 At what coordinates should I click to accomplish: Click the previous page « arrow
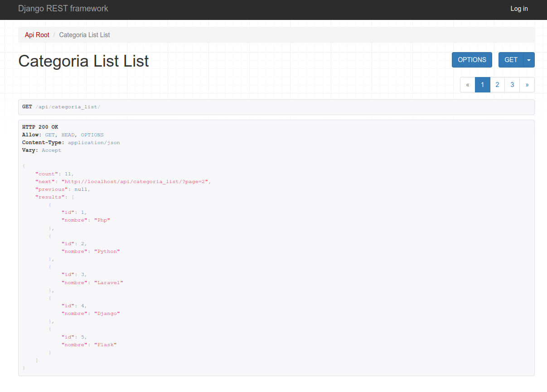tap(468, 85)
